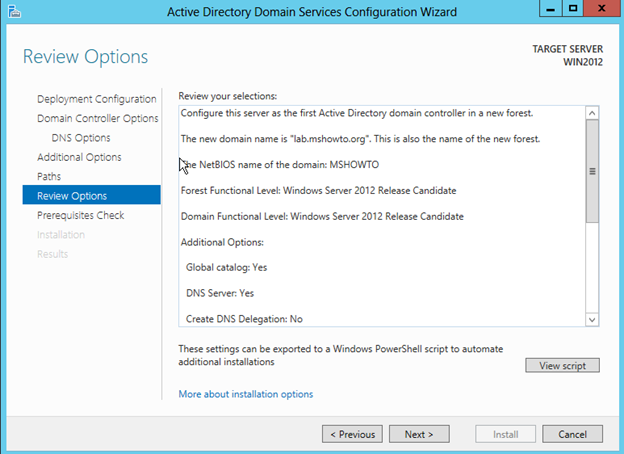
Task: Cancel the configuration wizard
Action: [572, 434]
